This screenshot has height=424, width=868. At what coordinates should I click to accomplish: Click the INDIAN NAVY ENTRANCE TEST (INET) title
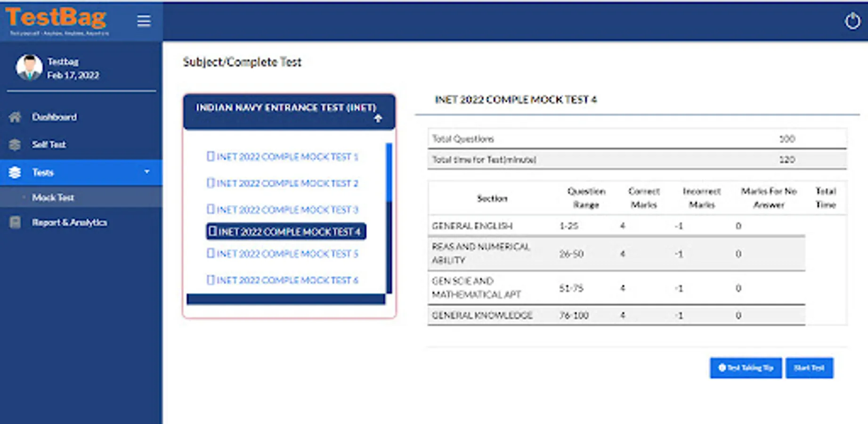(x=286, y=107)
